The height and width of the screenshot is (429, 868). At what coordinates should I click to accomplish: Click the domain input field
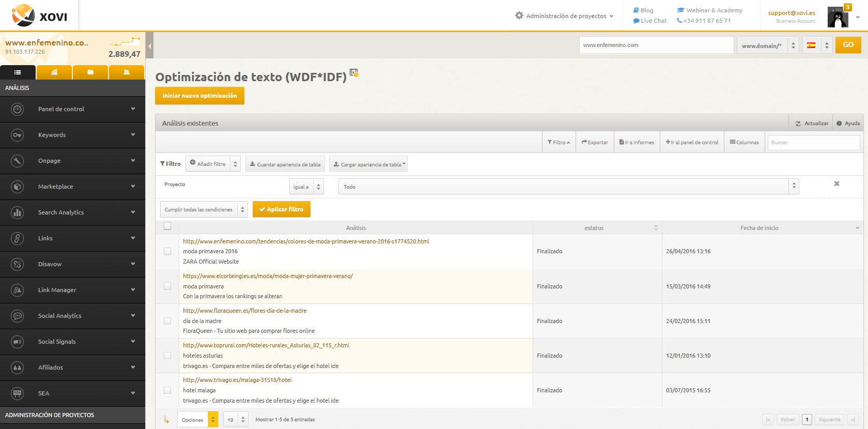point(656,45)
